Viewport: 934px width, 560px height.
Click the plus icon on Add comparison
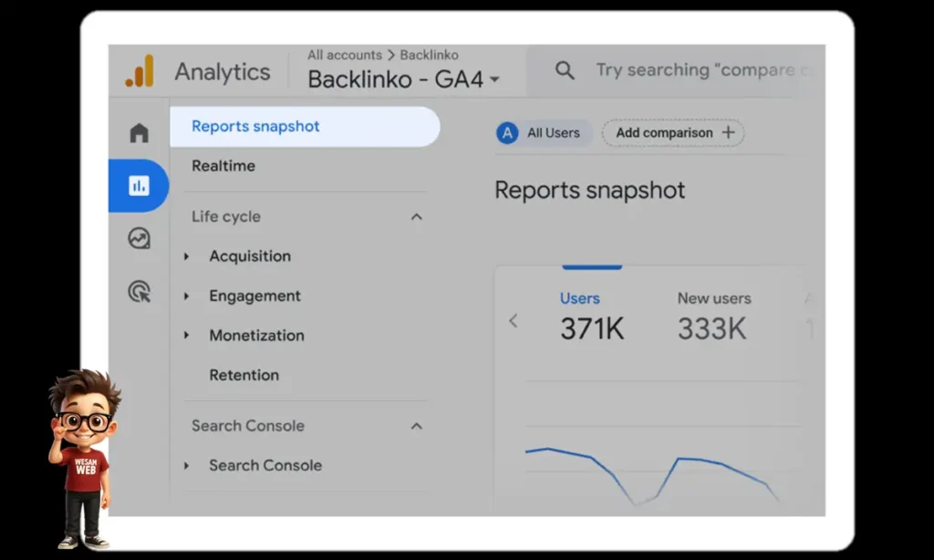point(728,132)
